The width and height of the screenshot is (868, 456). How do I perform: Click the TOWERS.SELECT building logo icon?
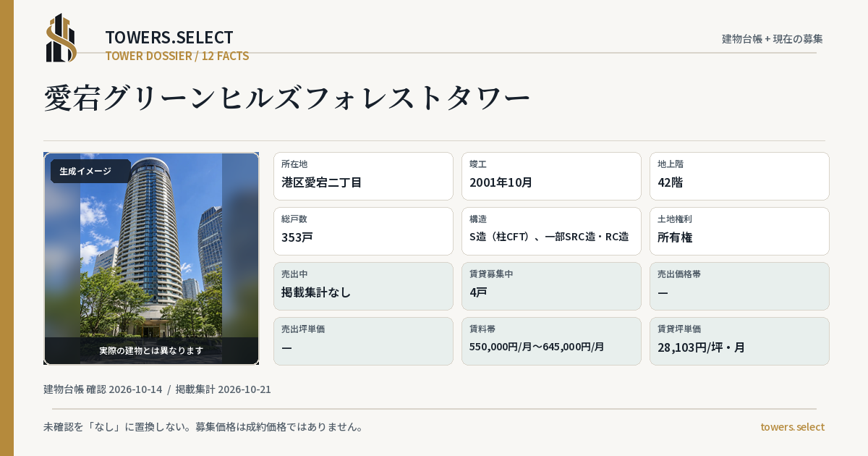(x=61, y=38)
